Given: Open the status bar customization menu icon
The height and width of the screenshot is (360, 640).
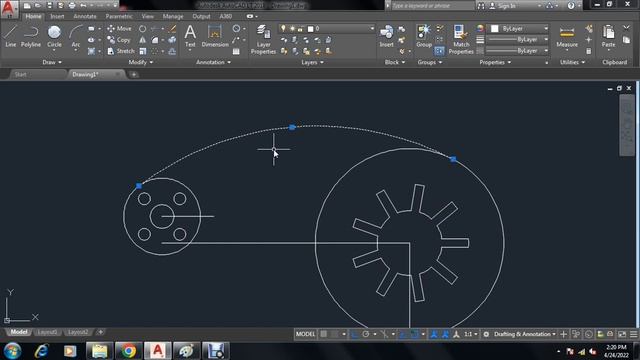Looking at the screenshot, I should coord(633,334).
